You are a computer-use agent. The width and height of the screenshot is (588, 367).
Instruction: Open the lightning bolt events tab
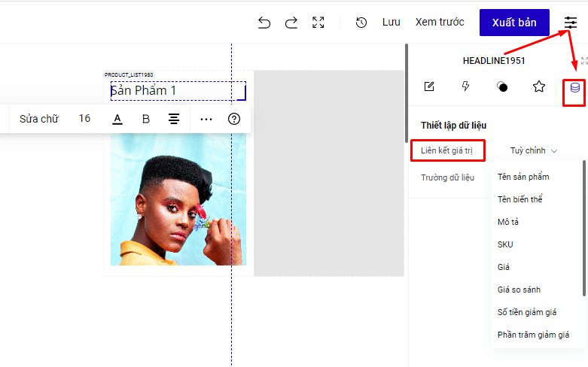click(466, 86)
